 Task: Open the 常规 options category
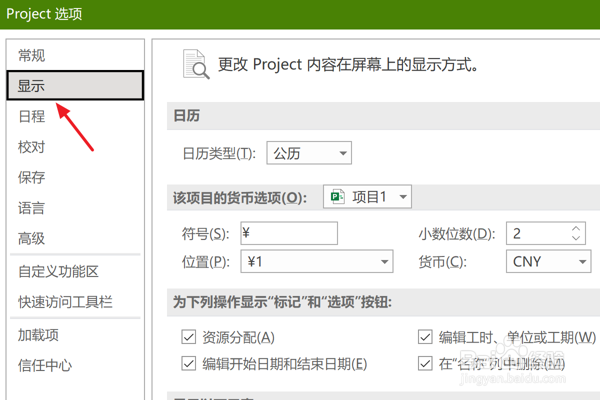(x=75, y=56)
